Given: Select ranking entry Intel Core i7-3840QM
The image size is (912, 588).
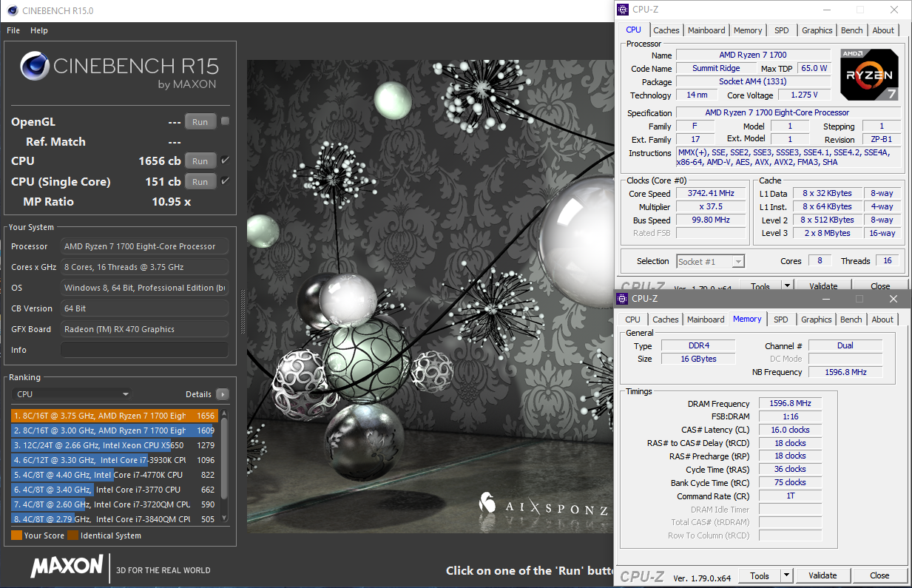Looking at the screenshot, I should point(114,519).
